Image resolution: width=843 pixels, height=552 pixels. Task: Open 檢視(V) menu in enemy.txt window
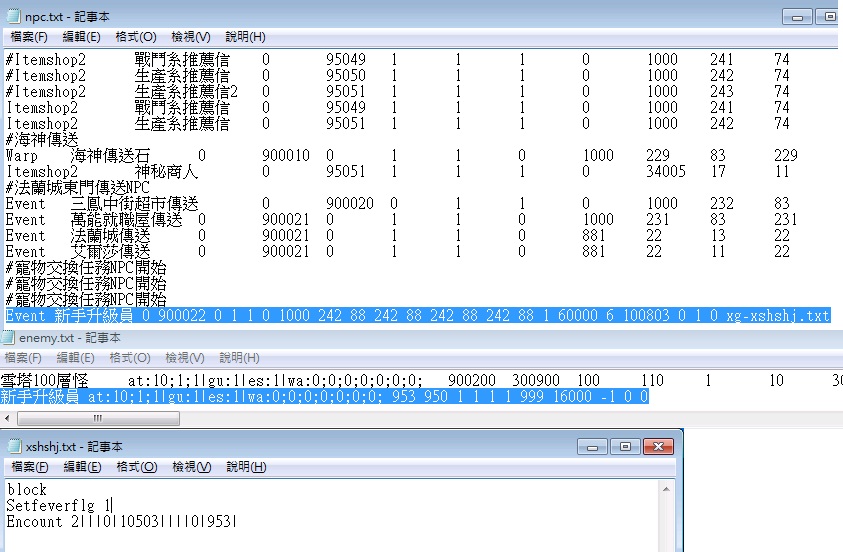[185, 357]
